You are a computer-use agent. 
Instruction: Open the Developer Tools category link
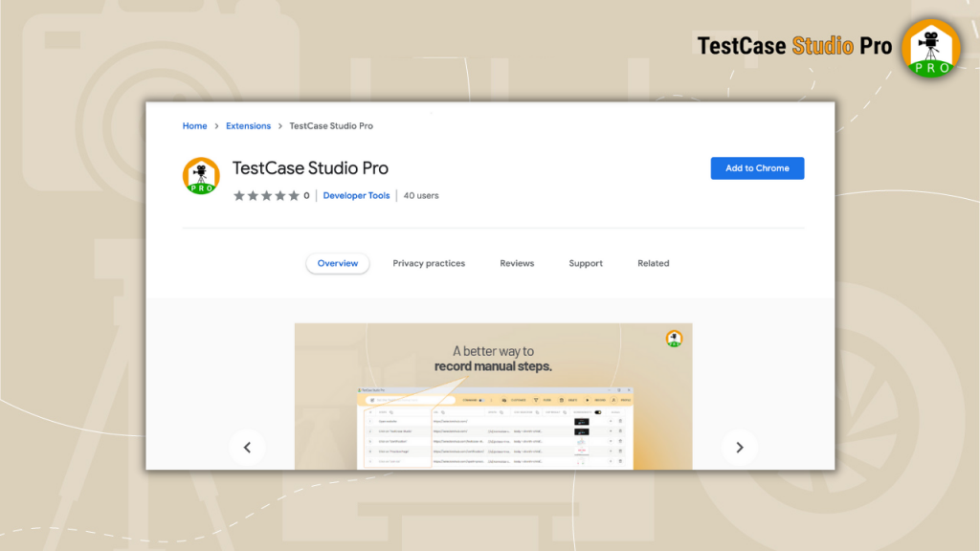pyautogui.click(x=356, y=195)
